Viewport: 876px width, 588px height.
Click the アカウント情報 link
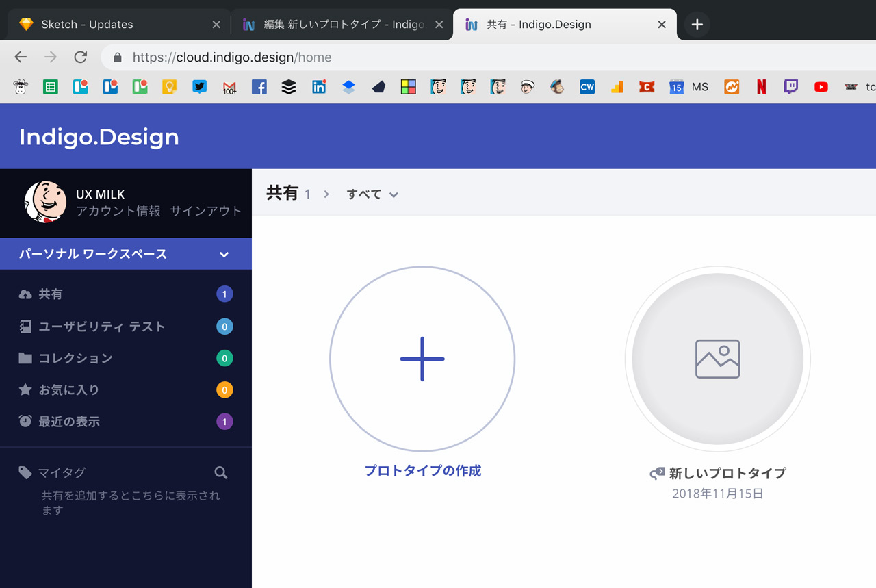pos(118,211)
